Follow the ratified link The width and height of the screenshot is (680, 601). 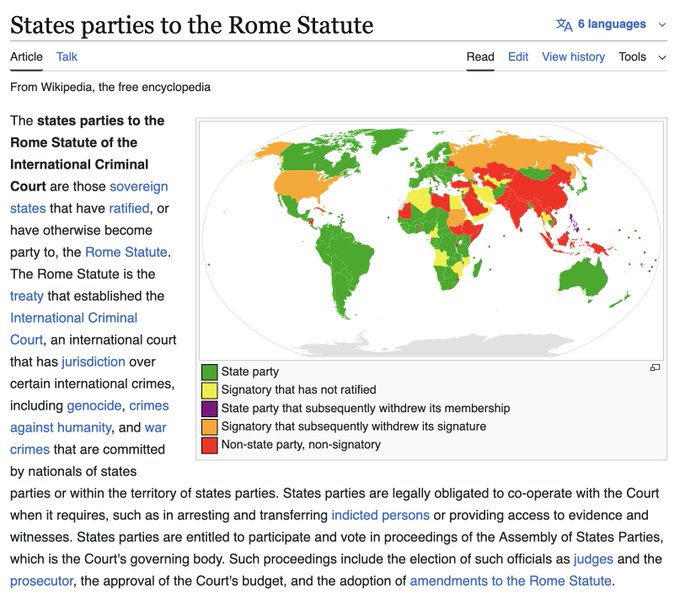coord(129,208)
